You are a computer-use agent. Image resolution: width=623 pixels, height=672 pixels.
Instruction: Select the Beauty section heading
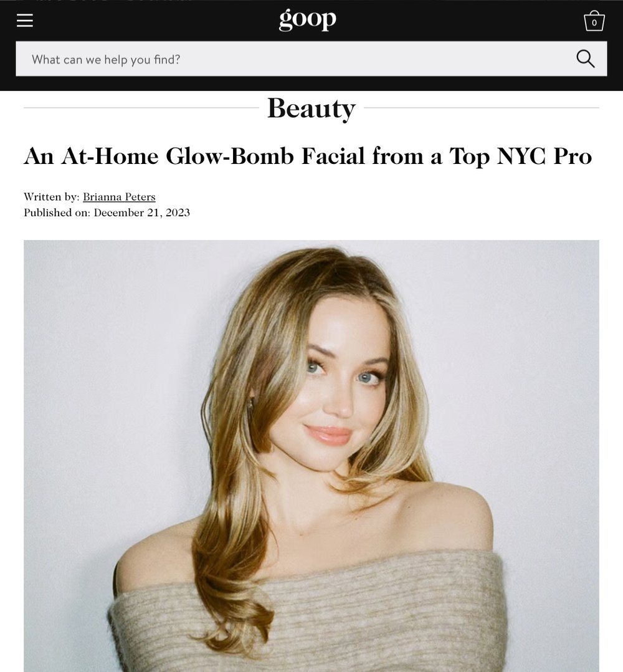(x=311, y=108)
